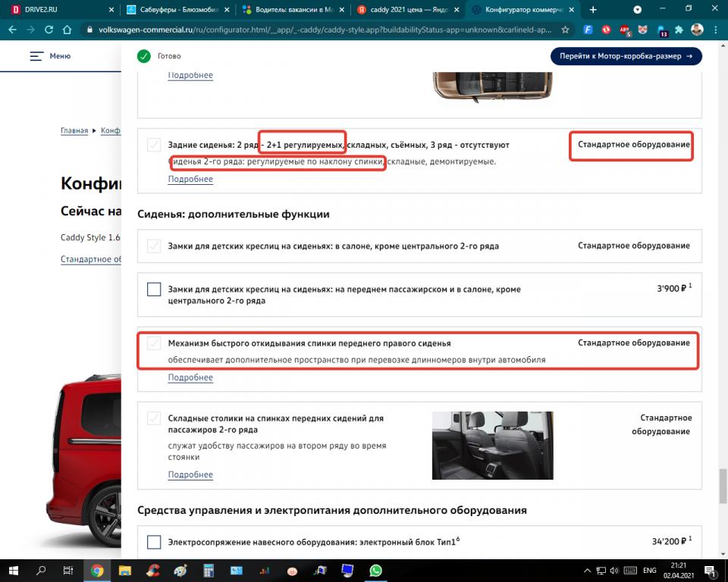Open the Конф breadcrumb link
Screen dimensions: 728x582
[111, 130]
